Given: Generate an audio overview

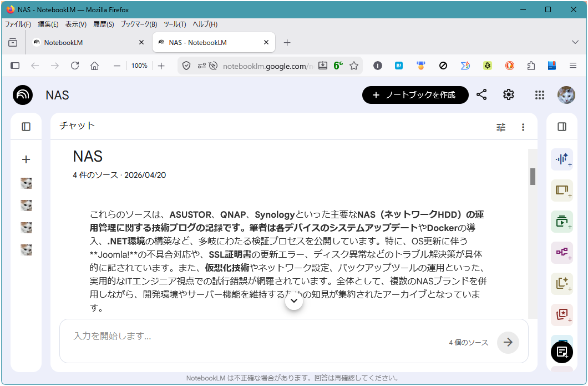Looking at the screenshot, I should click(562, 159).
